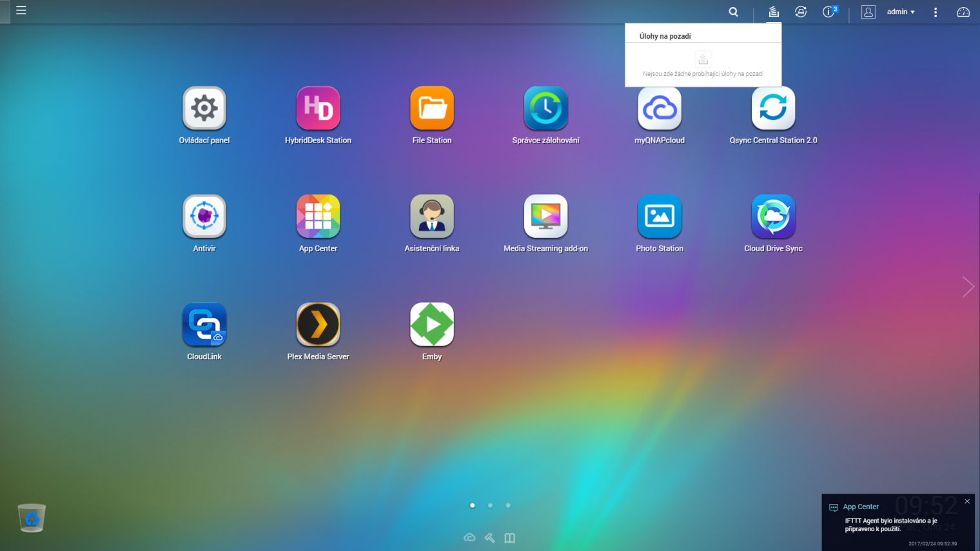Open external devices icon in top bar

801,12
